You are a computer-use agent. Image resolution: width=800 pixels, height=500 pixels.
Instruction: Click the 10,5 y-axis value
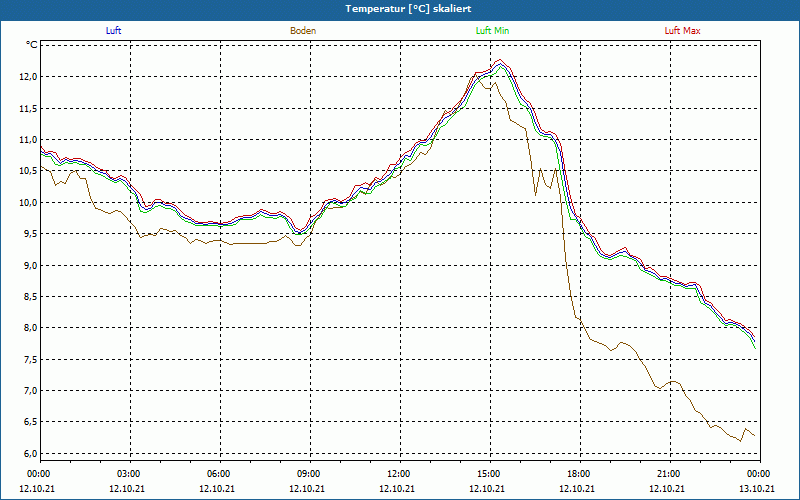tap(29, 171)
